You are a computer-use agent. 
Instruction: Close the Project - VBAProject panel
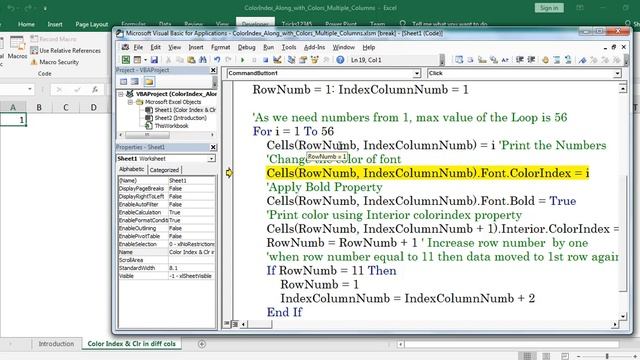pos(213,70)
